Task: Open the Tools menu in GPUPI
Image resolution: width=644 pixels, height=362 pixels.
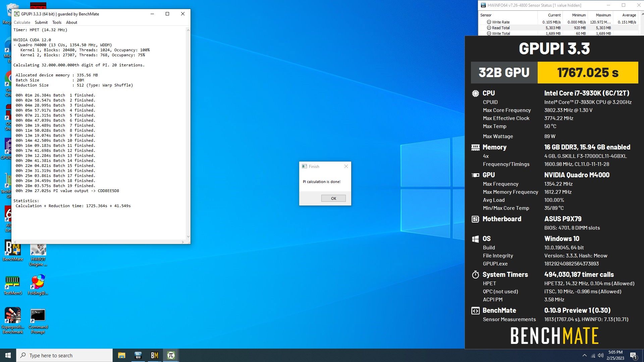Action: tap(57, 22)
